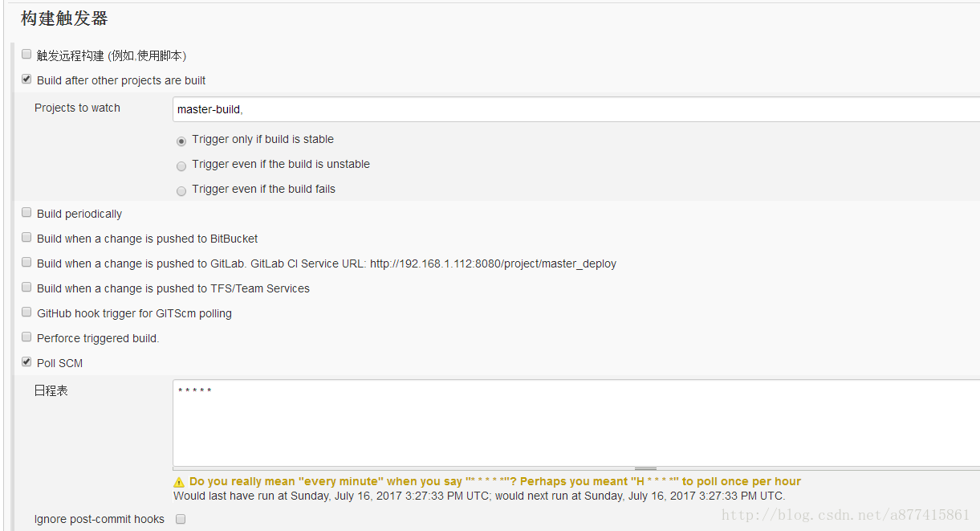The height and width of the screenshot is (531, 980).
Task: Enable the Ignore post-commit hooks checkbox
Action: (x=181, y=519)
